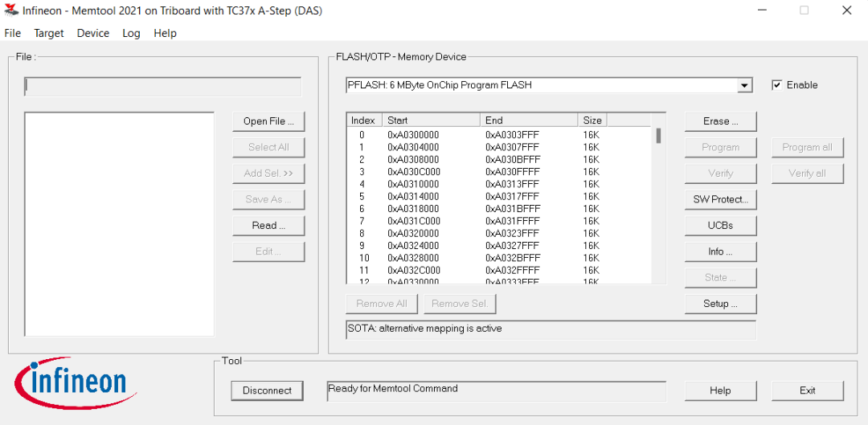Click the UCBs button
The image size is (868, 425).
[x=720, y=225]
